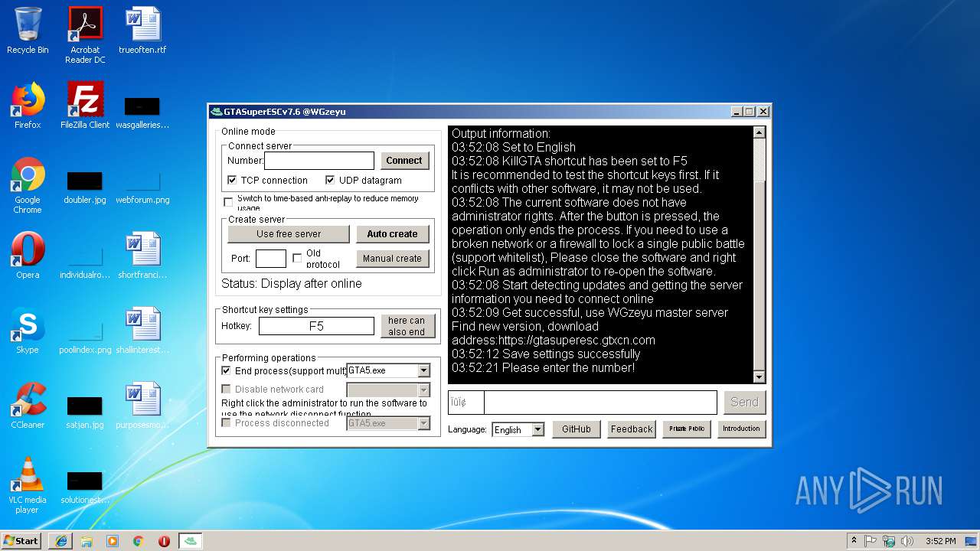Open End process GTA5.exe dropdown

423,370
